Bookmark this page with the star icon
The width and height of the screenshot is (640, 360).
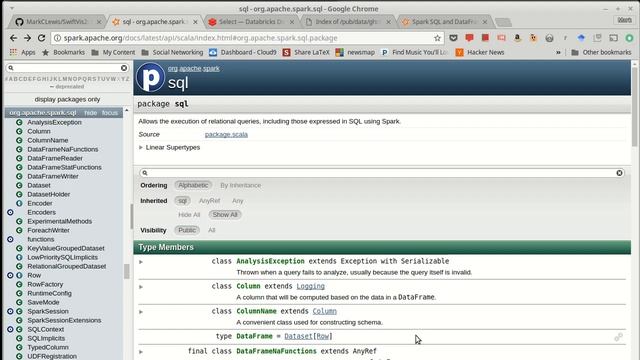click(x=437, y=38)
